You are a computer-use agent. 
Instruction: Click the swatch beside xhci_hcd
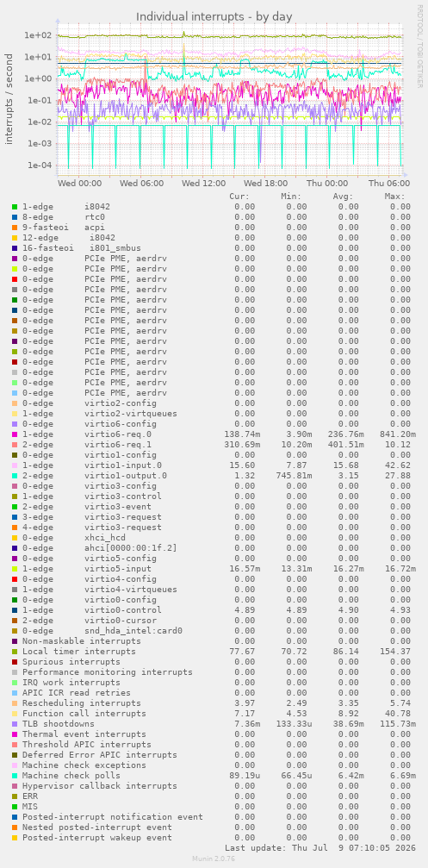click(15, 538)
